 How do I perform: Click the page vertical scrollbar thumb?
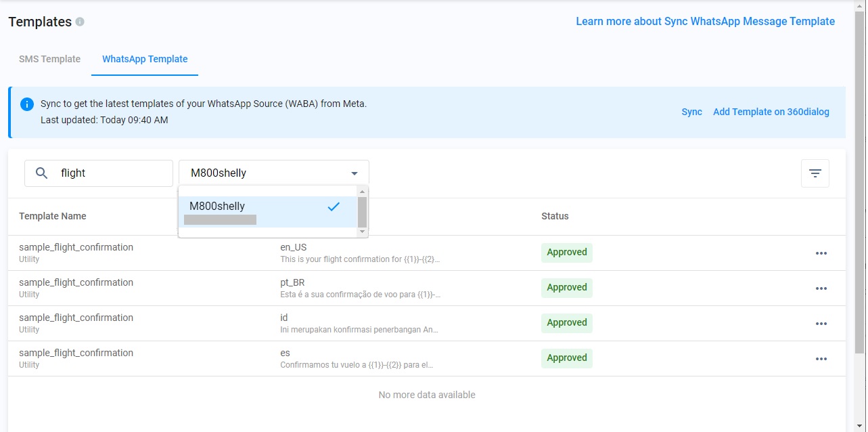860,183
